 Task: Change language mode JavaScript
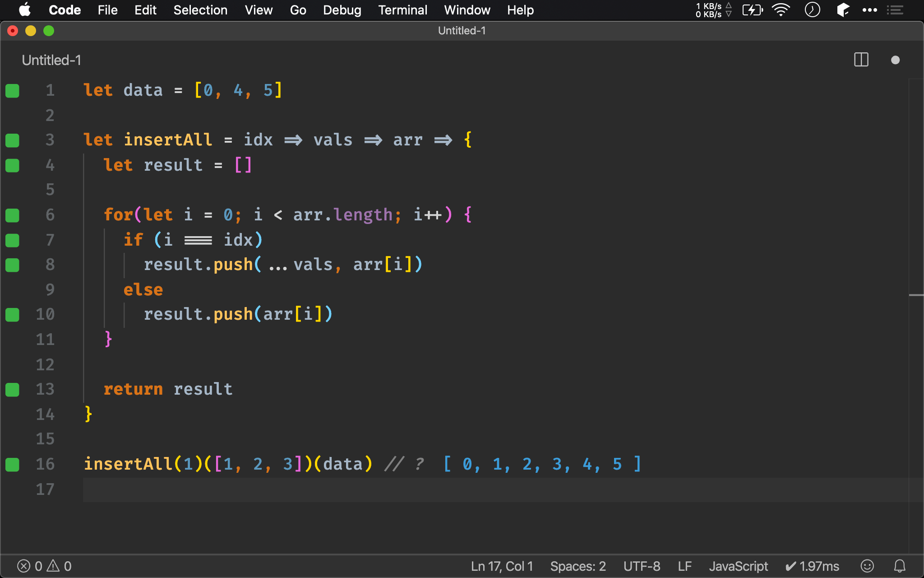738,566
